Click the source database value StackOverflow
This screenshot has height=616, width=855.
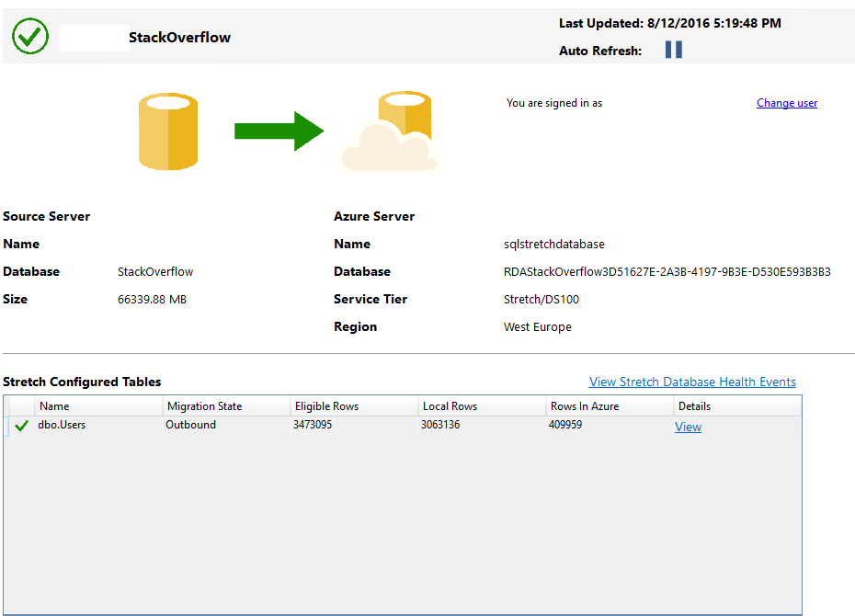point(155,271)
